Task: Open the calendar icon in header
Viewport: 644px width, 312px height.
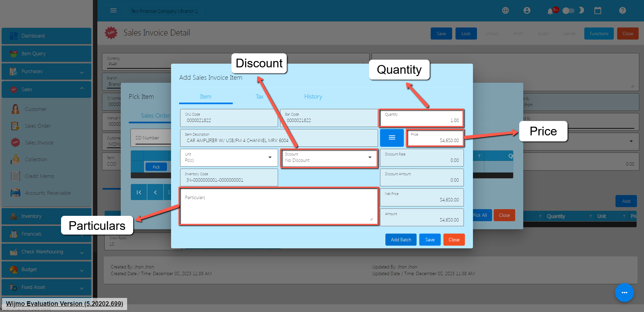Action: tap(598, 11)
